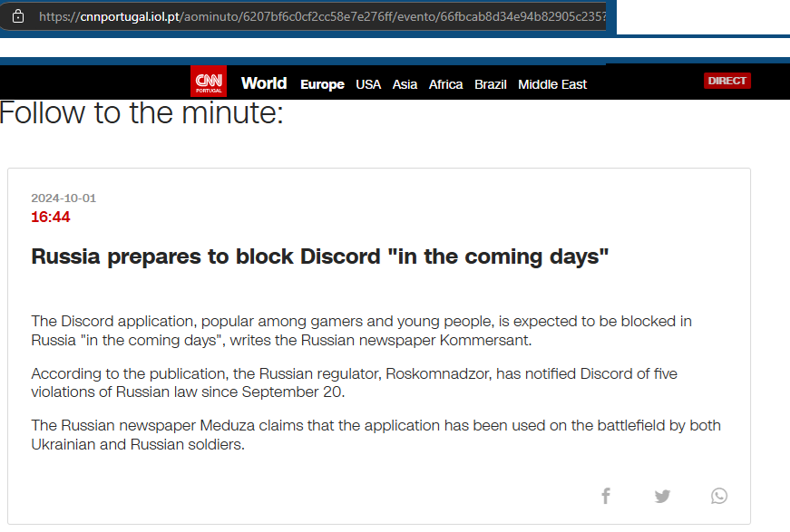Go to the Asia section
Image resolution: width=790 pixels, height=532 pixels.
tap(405, 84)
